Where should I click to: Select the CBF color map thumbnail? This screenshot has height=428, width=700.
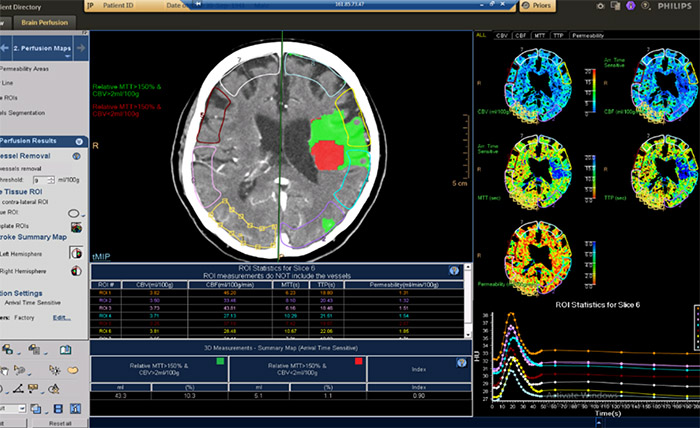coord(665,85)
